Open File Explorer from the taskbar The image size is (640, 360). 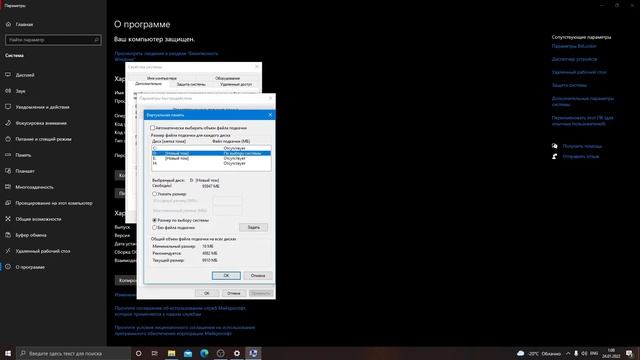coord(171,353)
